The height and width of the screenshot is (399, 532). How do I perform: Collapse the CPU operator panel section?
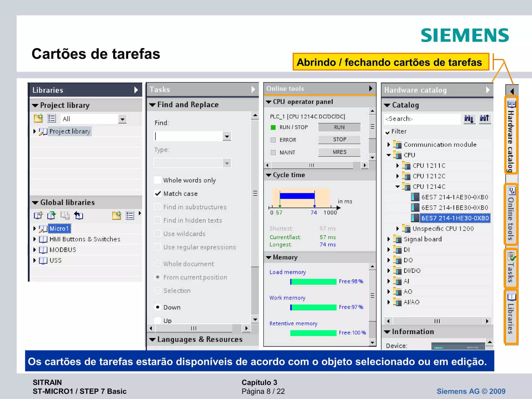tap(269, 102)
